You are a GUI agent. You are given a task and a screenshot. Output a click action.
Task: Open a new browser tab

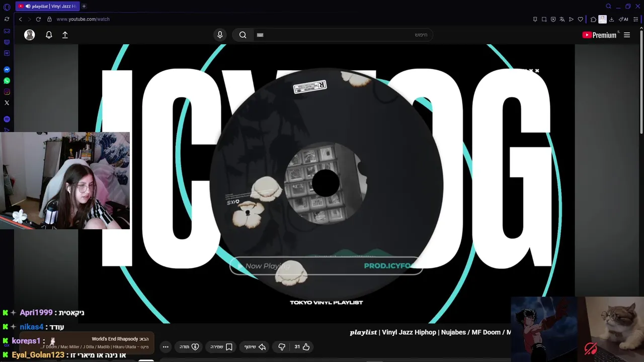(84, 6)
